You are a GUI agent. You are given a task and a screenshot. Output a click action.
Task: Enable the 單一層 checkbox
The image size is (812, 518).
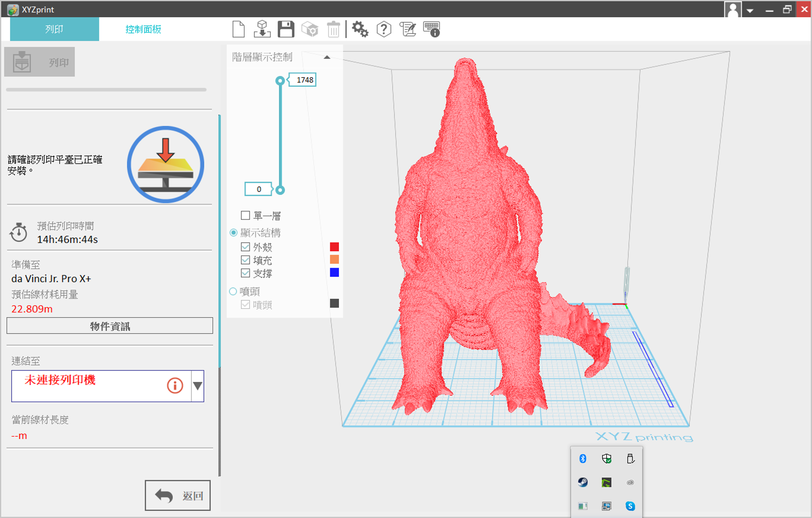tap(246, 215)
